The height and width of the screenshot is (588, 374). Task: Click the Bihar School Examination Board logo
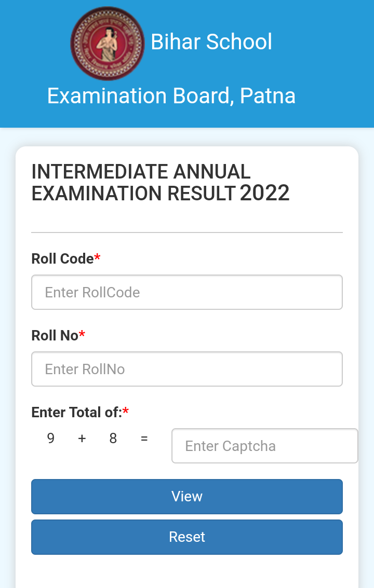point(108,44)
